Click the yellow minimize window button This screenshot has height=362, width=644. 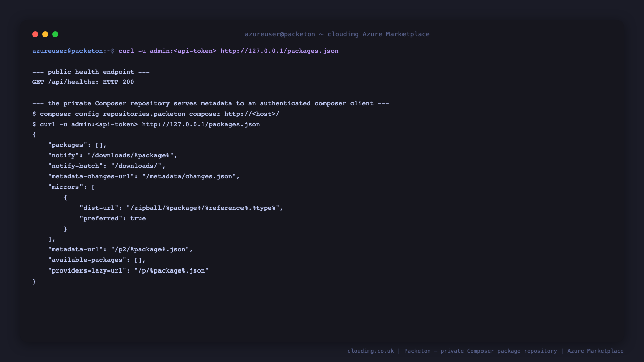pos(45,34)
